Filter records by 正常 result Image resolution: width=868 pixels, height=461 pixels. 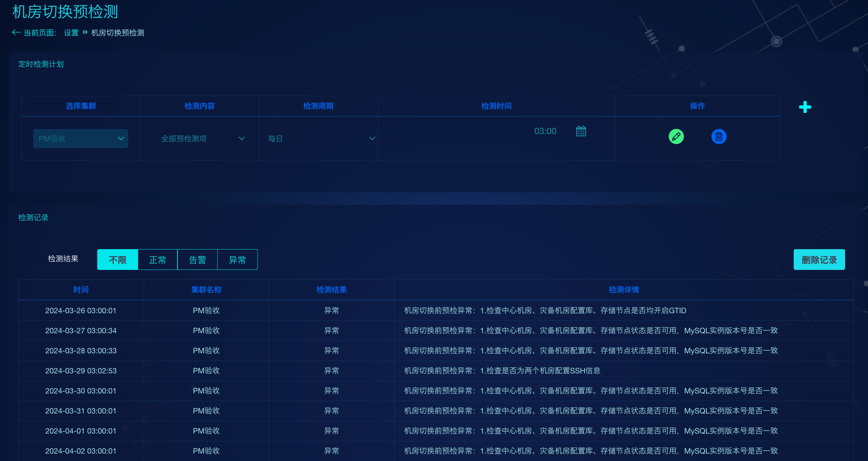coord(158,260)
